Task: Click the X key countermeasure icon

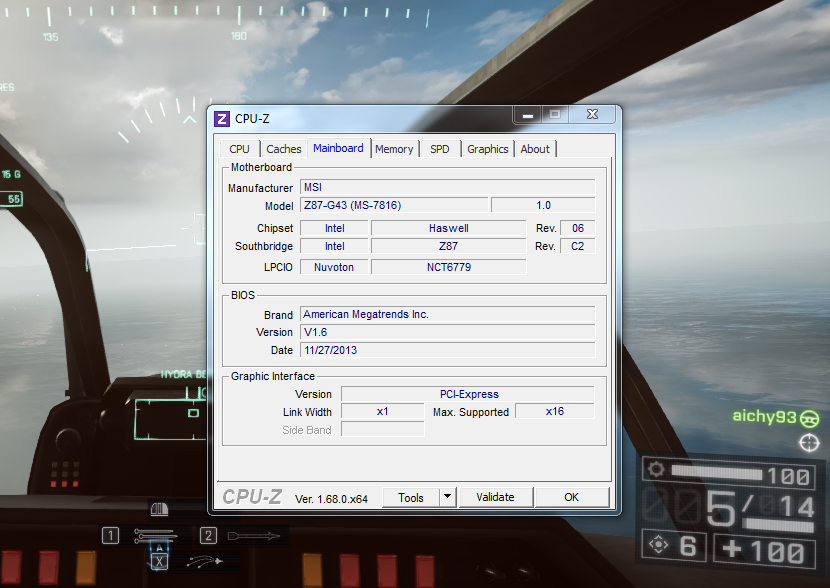Action: pyautogui.click(x=159, y=562)
